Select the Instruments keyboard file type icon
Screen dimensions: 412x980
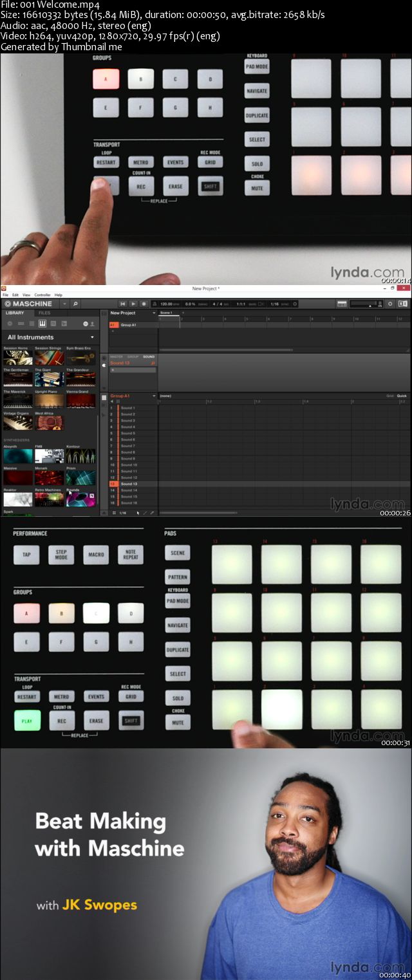42,323
